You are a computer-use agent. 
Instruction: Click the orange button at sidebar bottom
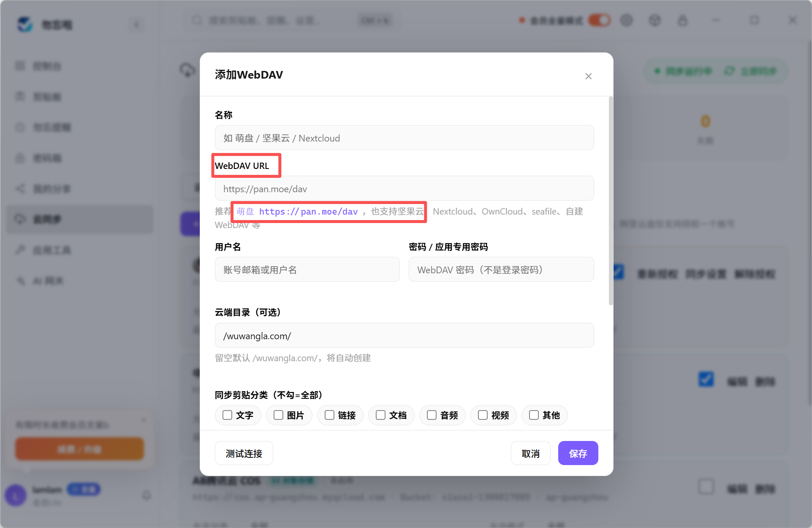click(x=79, y=449)
